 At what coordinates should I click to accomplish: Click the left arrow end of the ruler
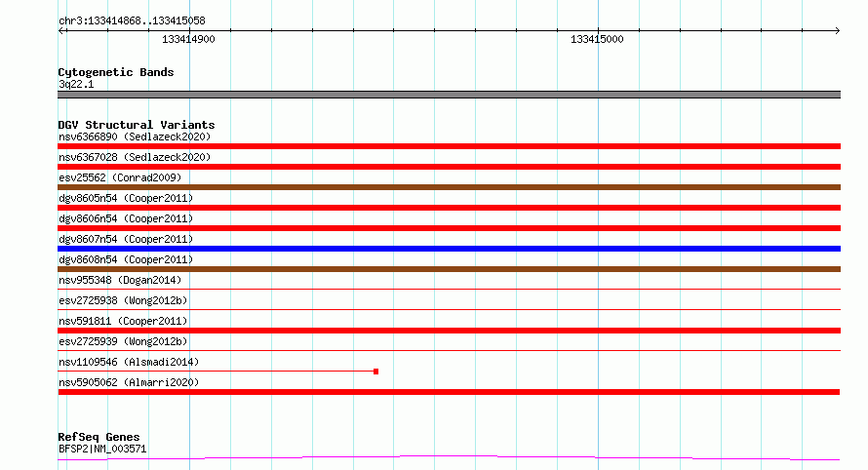pos(61,30)
